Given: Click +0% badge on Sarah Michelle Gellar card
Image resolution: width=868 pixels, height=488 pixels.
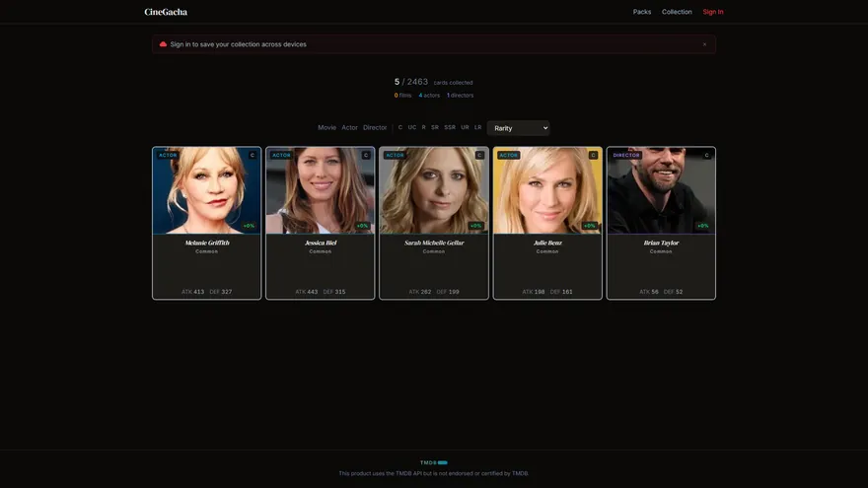Looking at the screenshot, I should (476, 226).
